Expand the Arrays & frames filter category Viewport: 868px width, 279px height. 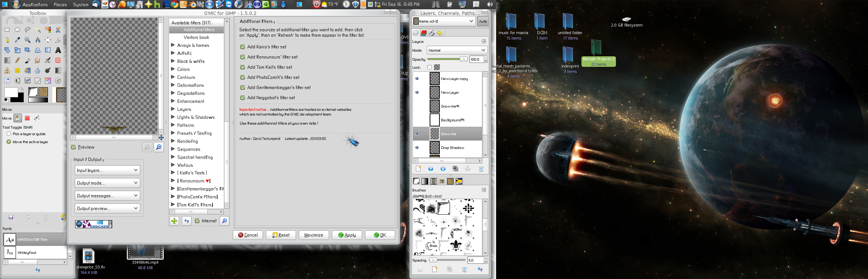pyautogui.click(x=173, y=45)
